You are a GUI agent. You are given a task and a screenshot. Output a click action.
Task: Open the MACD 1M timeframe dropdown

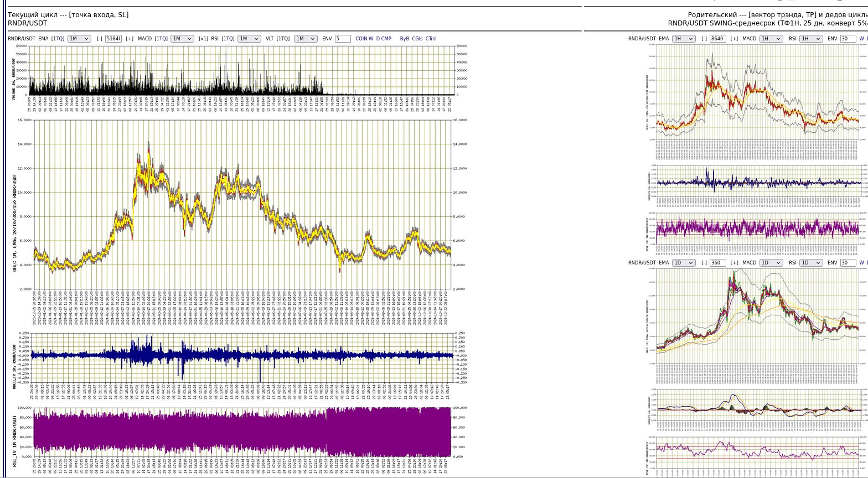tap(182, 39)
